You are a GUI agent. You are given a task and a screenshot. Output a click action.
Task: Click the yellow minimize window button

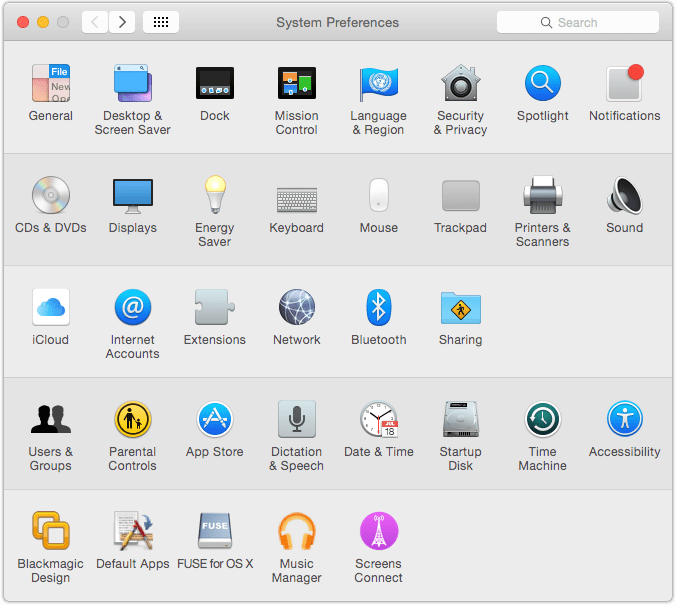(x=43, y=22)
